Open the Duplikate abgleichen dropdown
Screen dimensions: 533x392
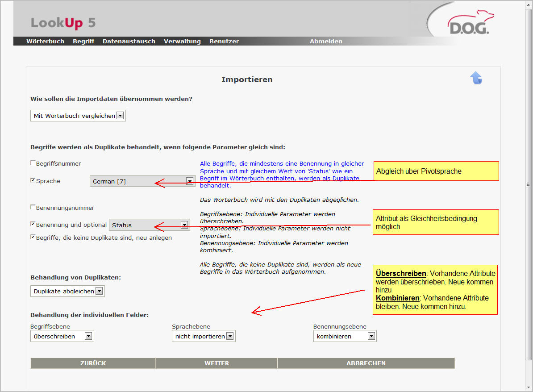click(68, 291)
